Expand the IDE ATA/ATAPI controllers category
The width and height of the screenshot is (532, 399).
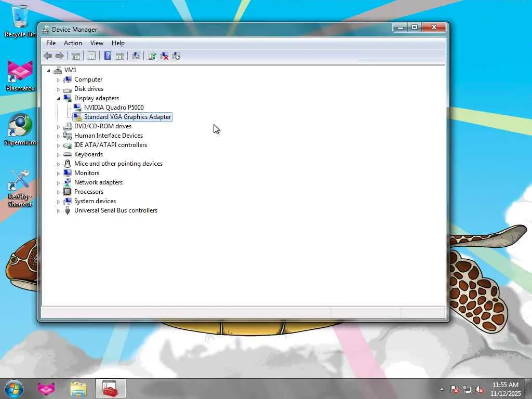[x=58, y=145]
